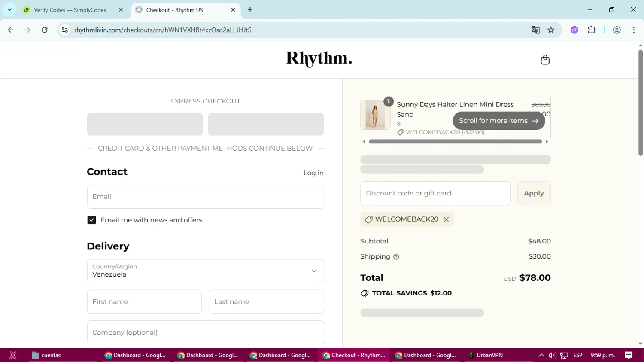Open the purple browser extension icon
The height and width of the screenshot is (362, 644).
pos(574,30)
